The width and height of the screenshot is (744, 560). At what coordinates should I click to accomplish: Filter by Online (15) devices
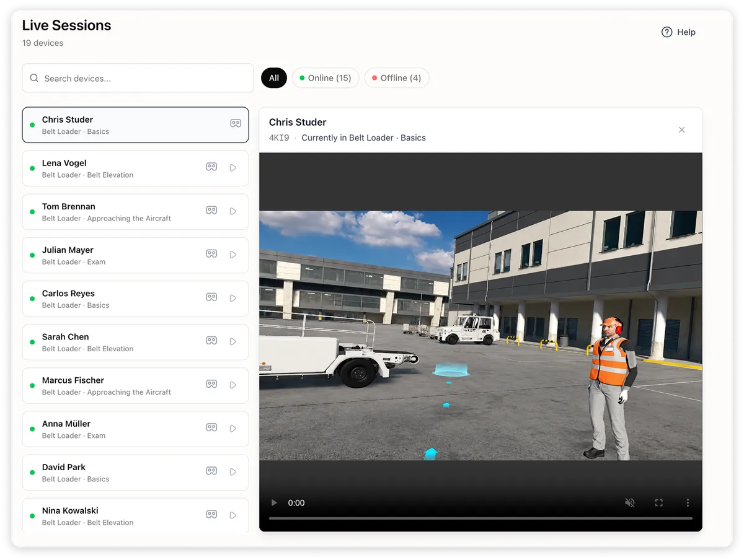coord(325,78)
